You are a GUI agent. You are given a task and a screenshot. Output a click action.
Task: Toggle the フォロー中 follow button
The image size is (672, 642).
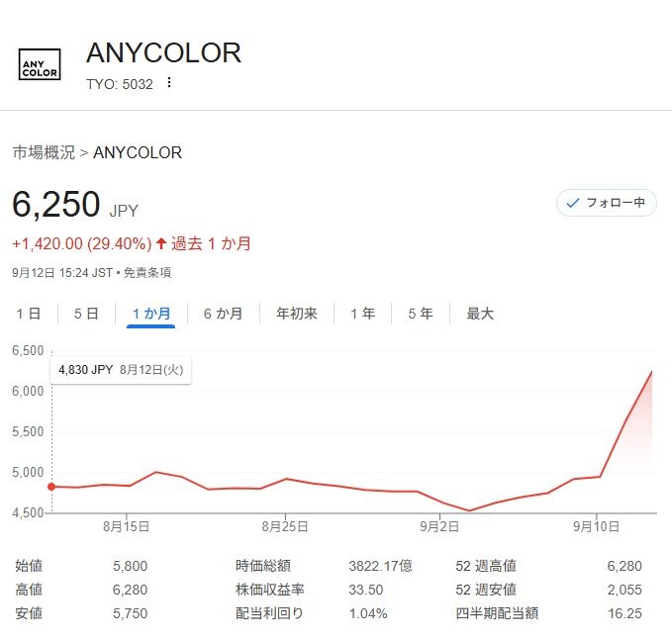click(606, 203)
